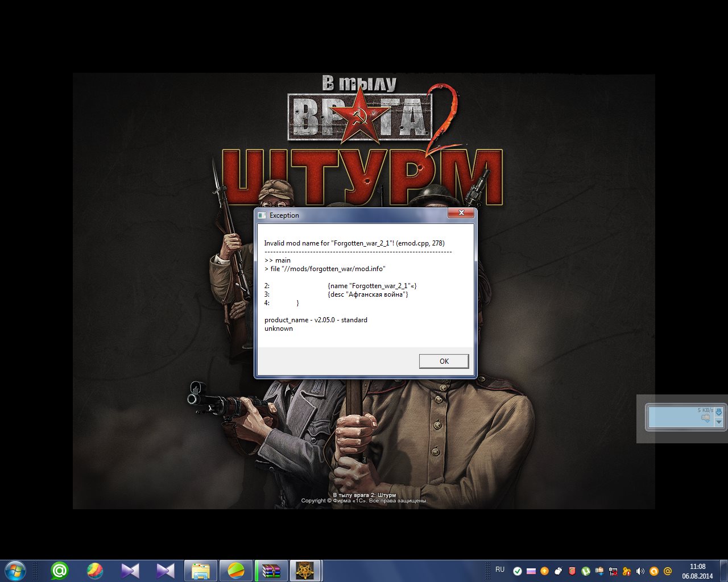Click OK in the Exception dialog
The height and width of the screenshot is (582, 728).
[444, 361]
